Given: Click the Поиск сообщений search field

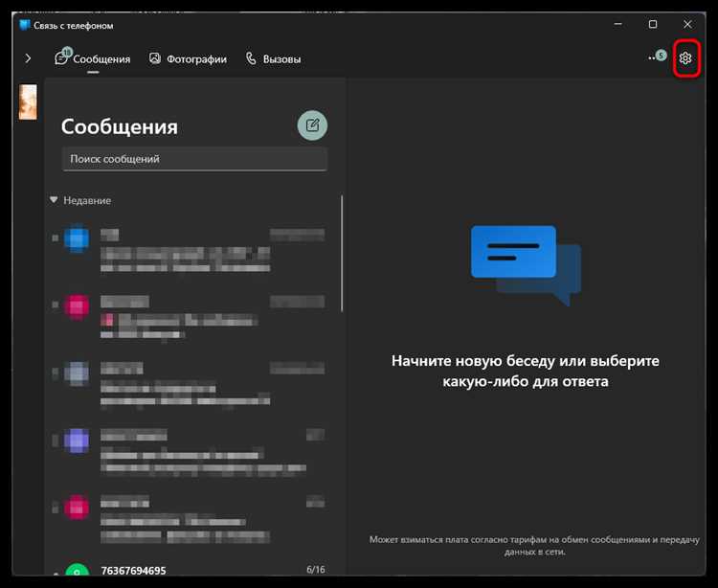Looking at the screenshot, I should tap(194, 159).
